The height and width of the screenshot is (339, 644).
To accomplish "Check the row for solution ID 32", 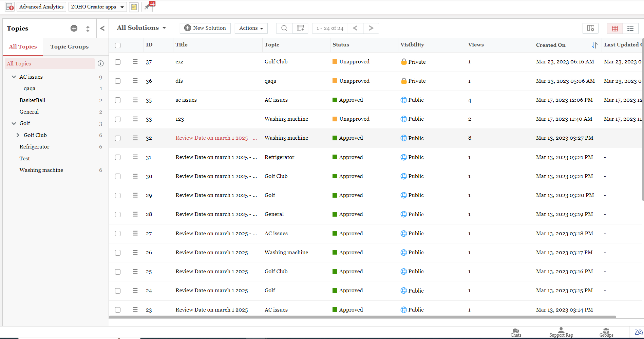I will (118, 138).
